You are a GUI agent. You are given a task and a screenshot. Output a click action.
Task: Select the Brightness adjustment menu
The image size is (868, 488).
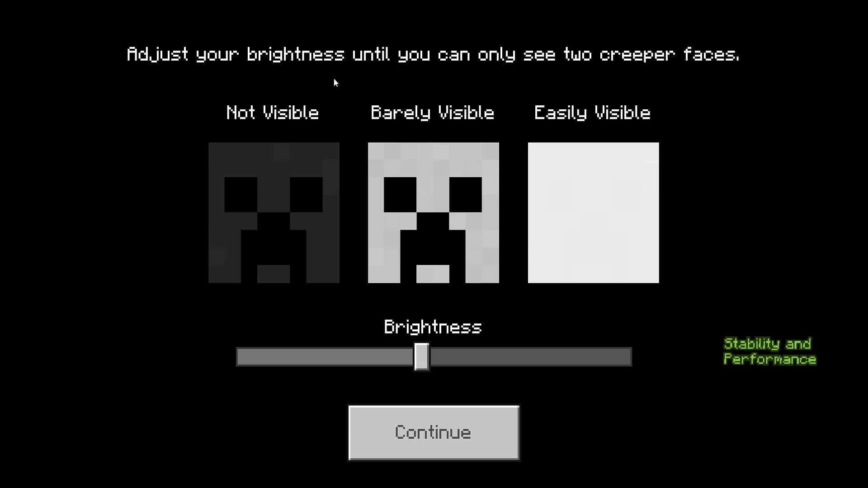coord(434,356)
